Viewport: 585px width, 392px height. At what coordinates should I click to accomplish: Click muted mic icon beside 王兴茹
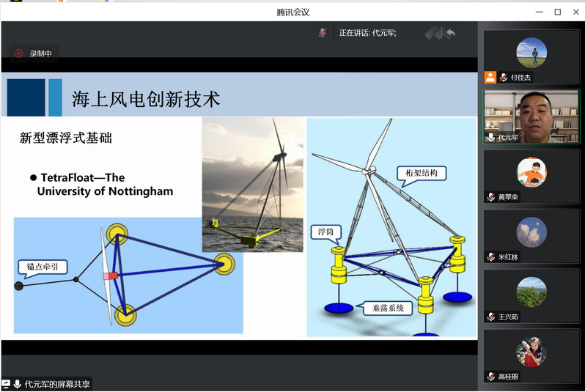490,317
